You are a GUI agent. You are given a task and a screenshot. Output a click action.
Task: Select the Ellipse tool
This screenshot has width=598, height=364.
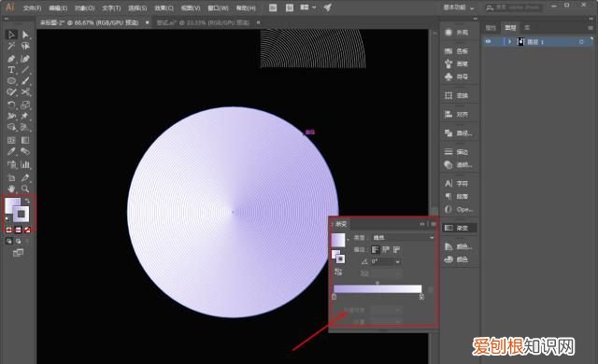click(x=11, y=81)
